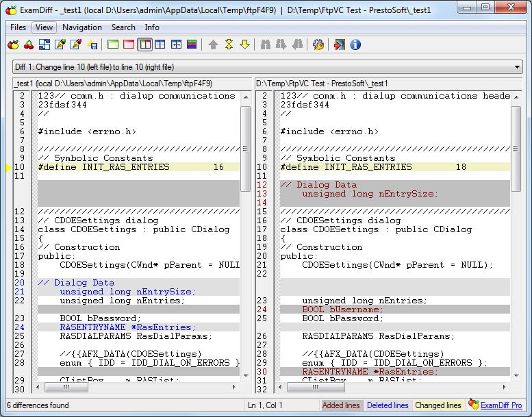Click Changed lines color legend
This screenshot has height=417, width=532.
[438, 405]
